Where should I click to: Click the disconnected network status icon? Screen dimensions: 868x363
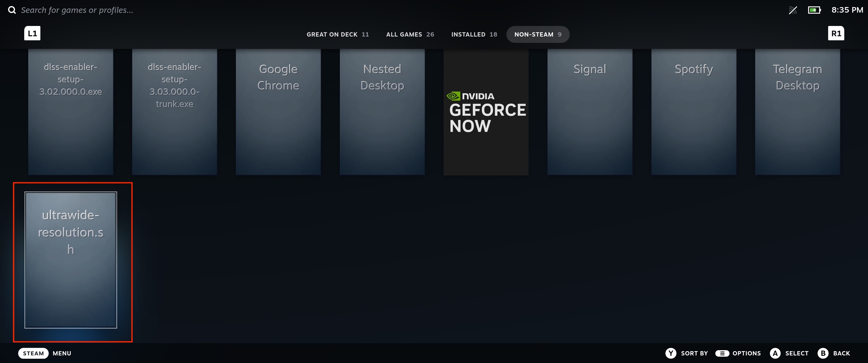793,10
